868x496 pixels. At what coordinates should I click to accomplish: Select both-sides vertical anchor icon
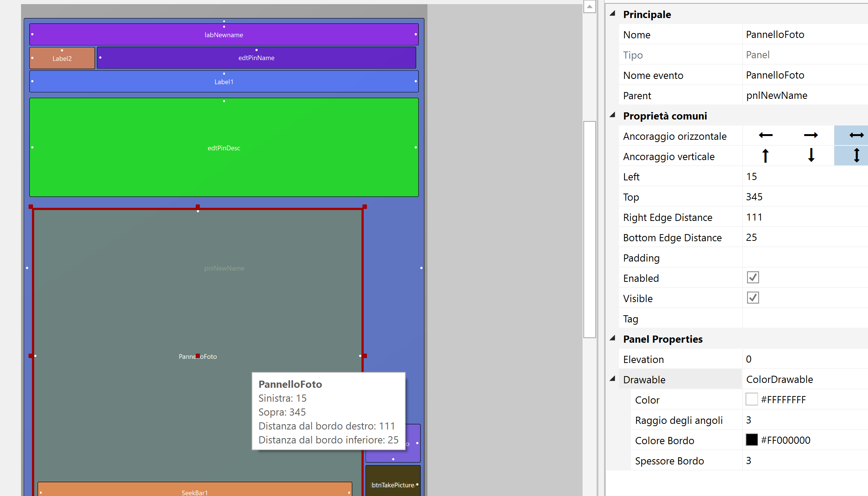click(x=856, y=156)
